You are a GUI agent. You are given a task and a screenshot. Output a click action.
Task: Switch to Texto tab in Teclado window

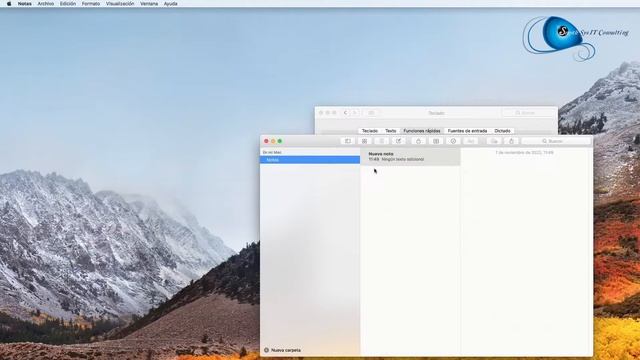click(x=391, y=131)
